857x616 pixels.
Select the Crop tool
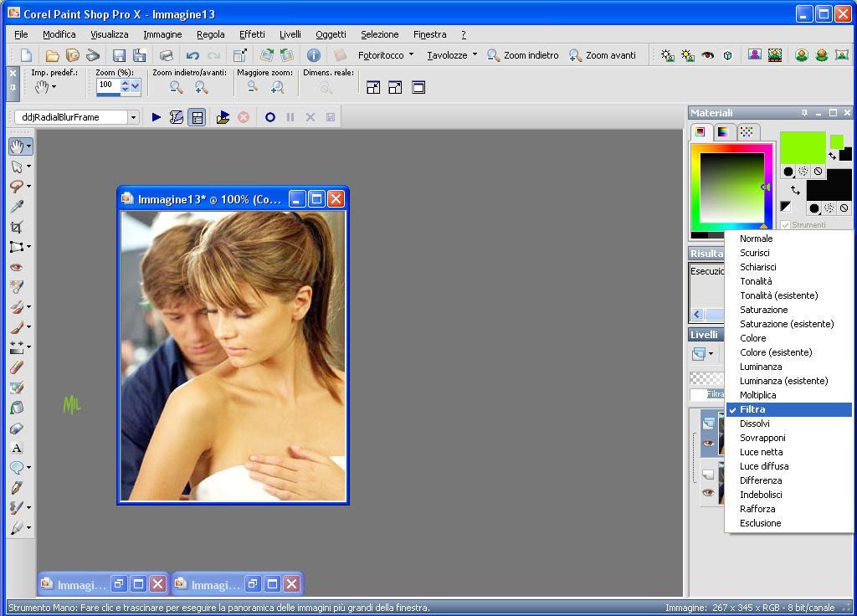(x=17, y=227)
